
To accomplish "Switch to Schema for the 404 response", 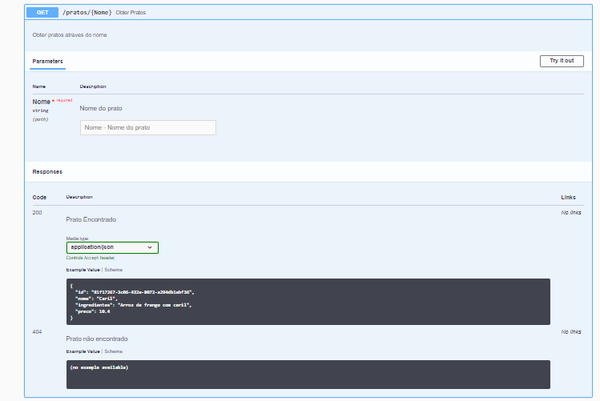I will tap(113, 351).
